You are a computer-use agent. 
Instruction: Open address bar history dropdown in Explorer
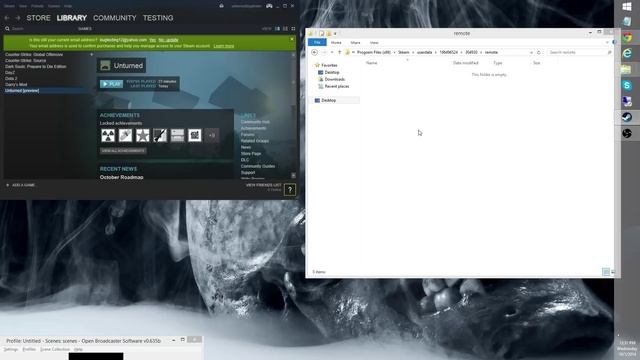coord(531,53)
